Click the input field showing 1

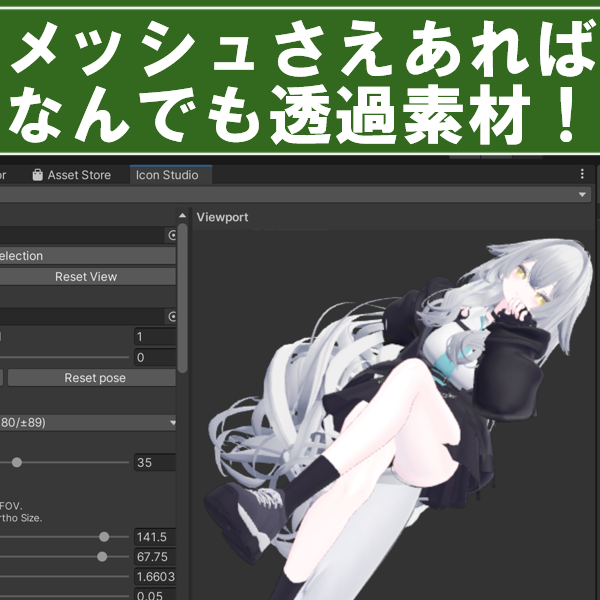pos(155,337)
